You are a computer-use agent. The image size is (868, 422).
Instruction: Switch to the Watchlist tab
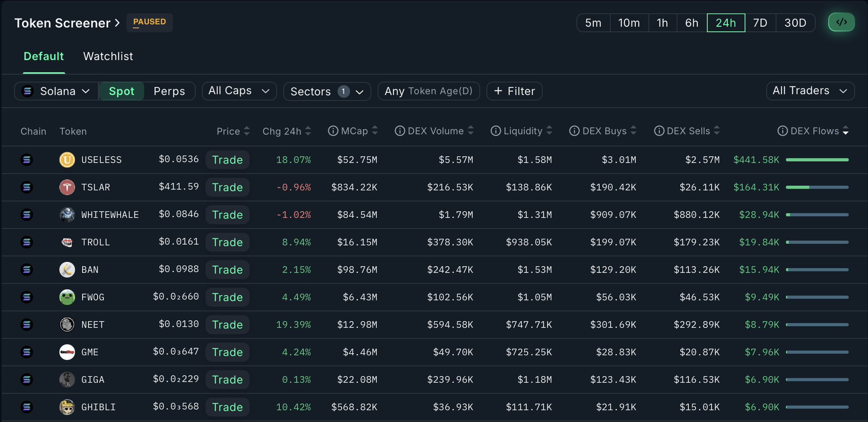point(108,56)
